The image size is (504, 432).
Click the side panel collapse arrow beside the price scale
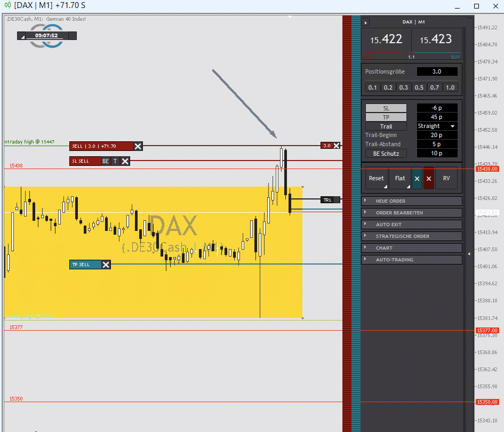click(x=469, y=254)
